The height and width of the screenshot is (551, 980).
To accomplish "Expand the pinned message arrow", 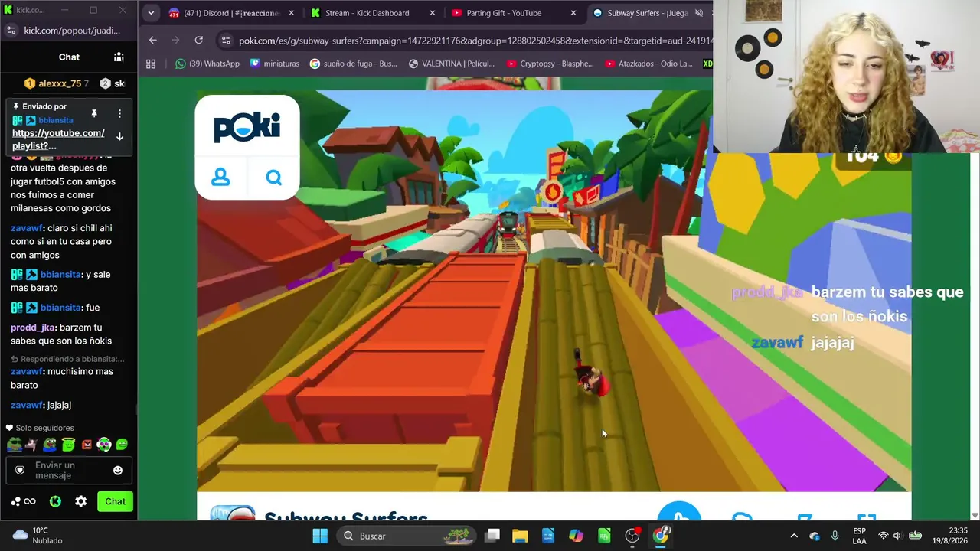I will (x=119, y=136).
